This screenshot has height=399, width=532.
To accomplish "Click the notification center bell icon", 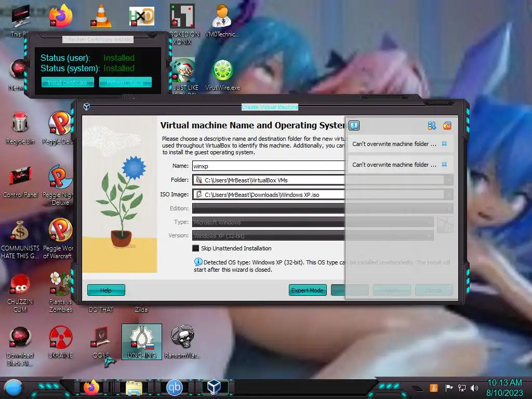I will [354, 126].
